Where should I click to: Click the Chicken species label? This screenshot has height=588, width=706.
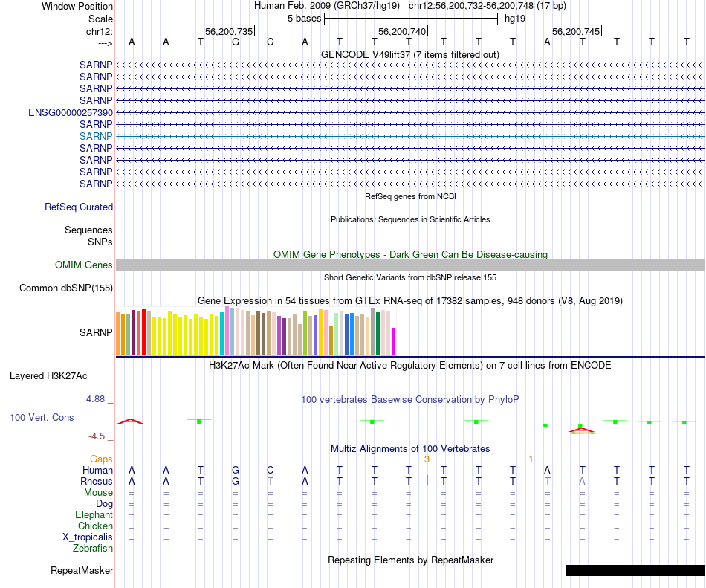[x=95, y=526]
